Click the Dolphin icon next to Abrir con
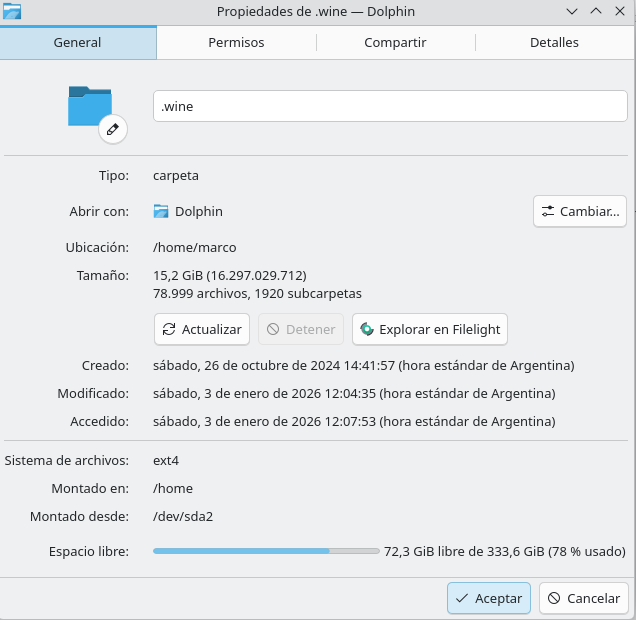 click(161, 211)
